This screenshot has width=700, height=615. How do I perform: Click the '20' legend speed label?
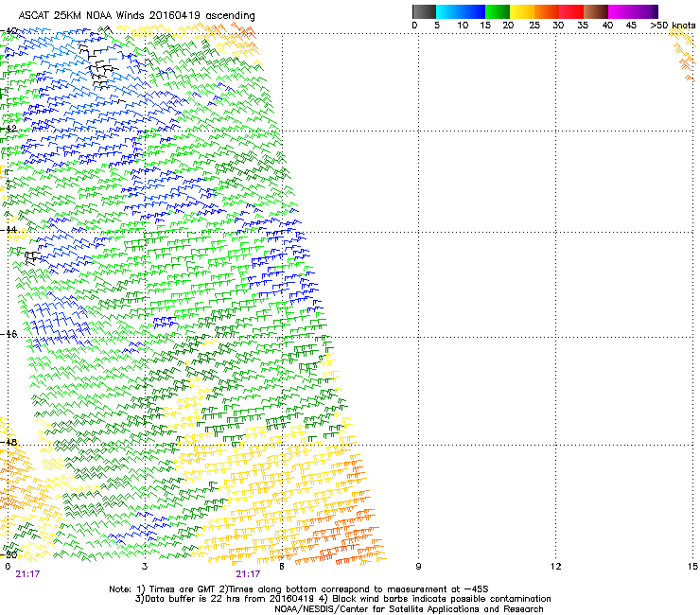point(508,26)
